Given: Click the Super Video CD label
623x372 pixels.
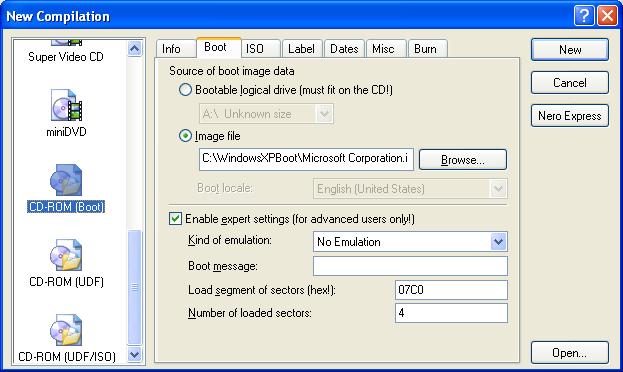Looking at the screenshot, I should pyautogui.click(x=66, y=57).
